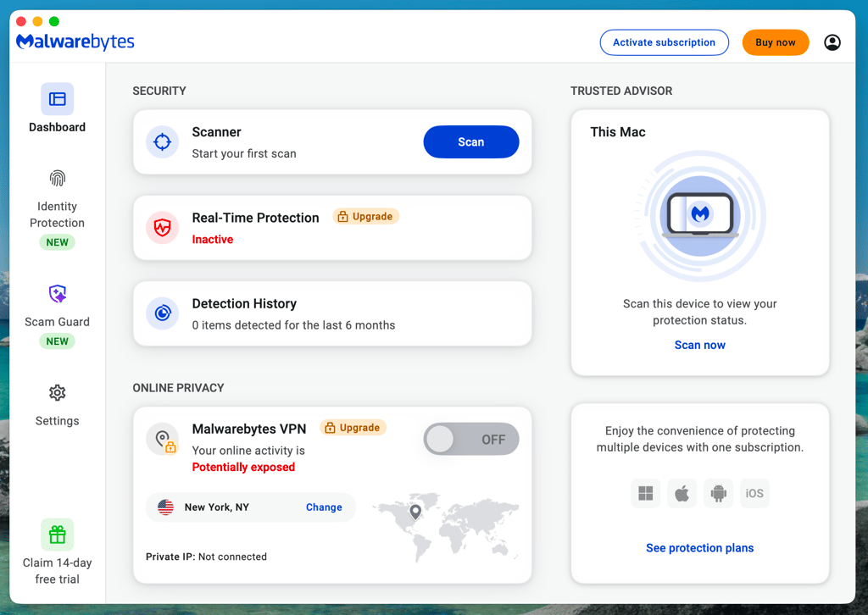Select the Android platform icon
The width and height of the screenshot is (868, 615).
[x=719, y=493]
